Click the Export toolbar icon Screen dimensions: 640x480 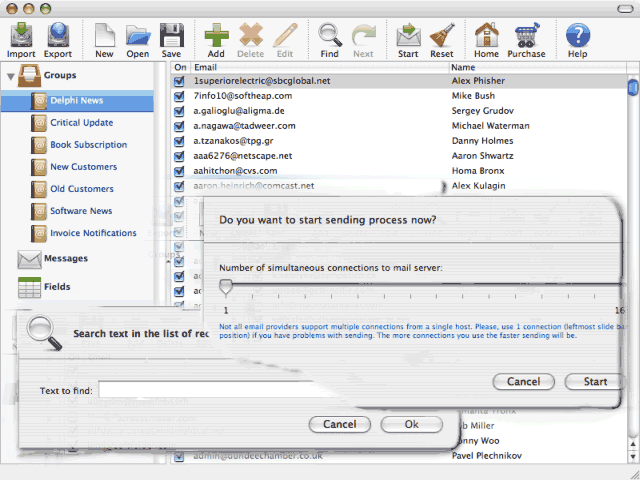pyautogui.click(x=57, y=38)
